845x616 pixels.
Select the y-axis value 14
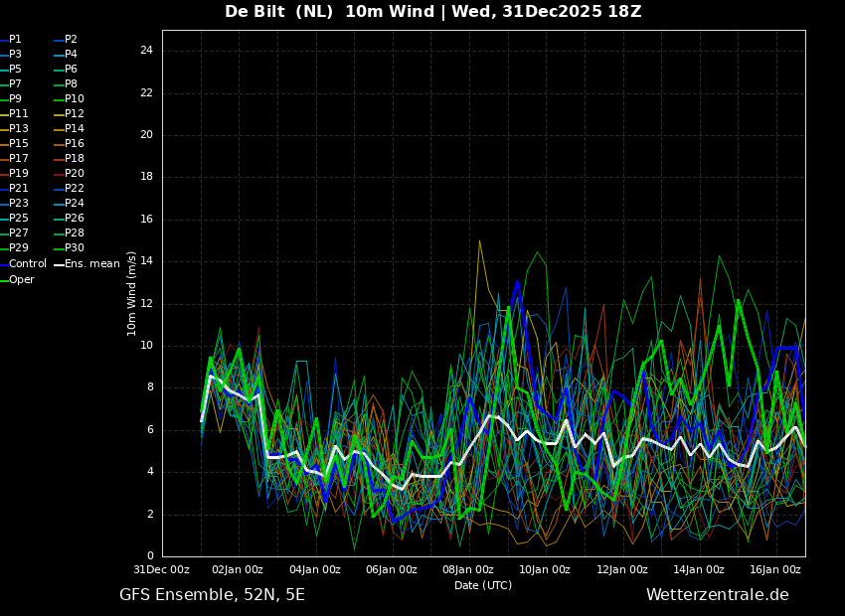click(x=146, y=261)
